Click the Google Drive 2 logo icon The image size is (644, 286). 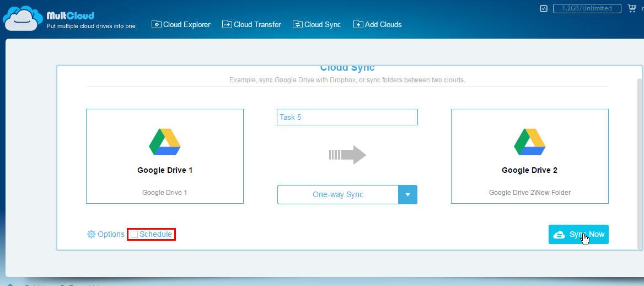(529, 141)
